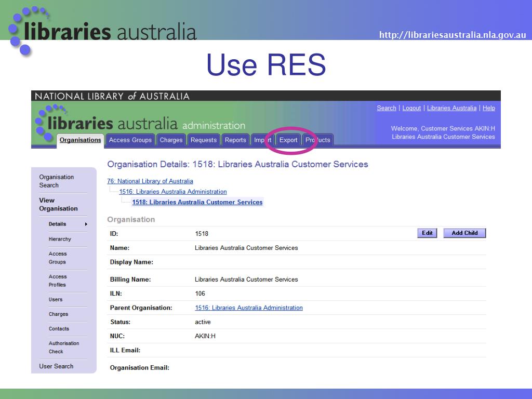Image resolution: width=532 pixels, height=399 pixels.
Task: Open 1516: Libraries Australia Administration tree link
Action: pos(172,192)
